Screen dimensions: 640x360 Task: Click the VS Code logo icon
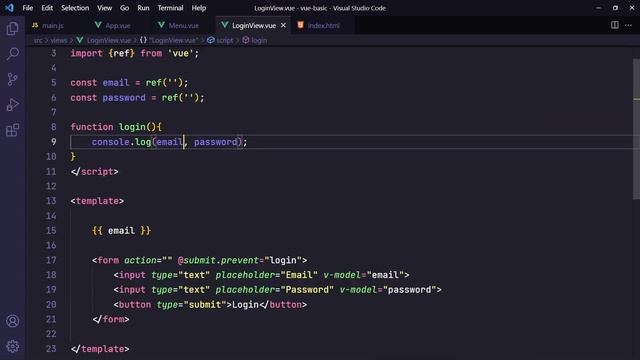click(9, 8)
